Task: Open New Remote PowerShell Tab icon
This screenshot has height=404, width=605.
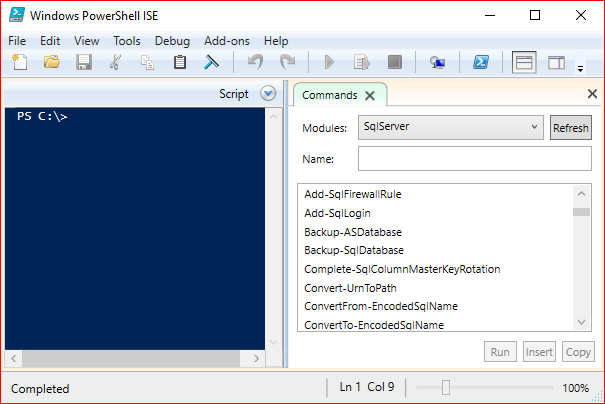Action: click(438, 62)
